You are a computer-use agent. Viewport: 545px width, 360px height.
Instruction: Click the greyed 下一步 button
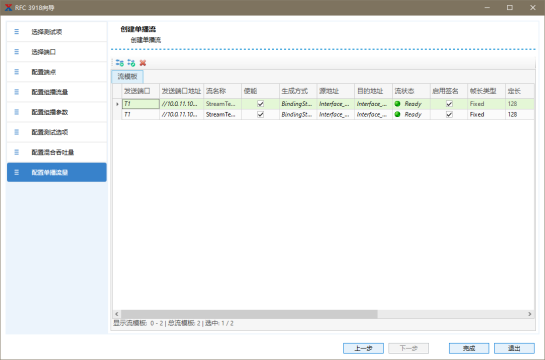tap(408, 348)
